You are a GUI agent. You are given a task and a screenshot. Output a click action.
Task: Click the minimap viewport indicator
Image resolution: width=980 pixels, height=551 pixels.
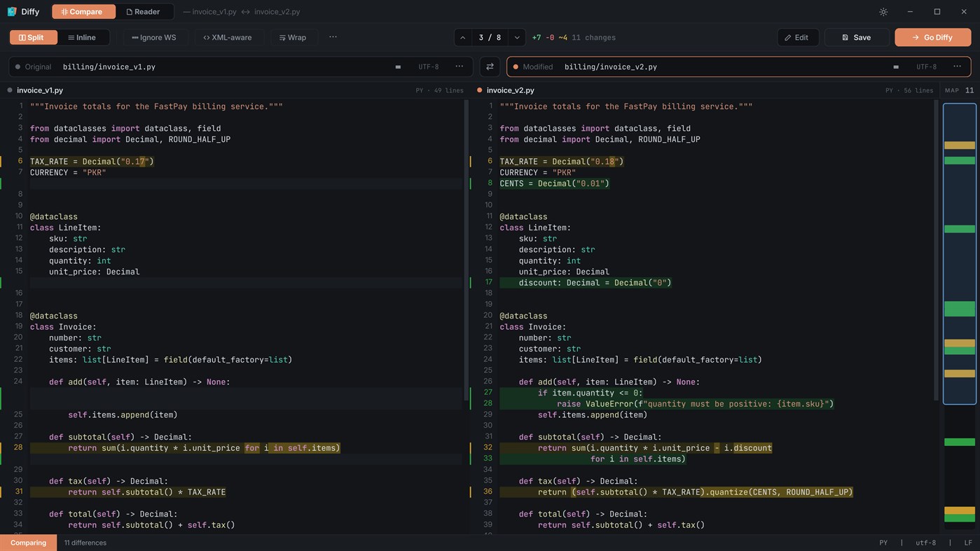[960, 253]
